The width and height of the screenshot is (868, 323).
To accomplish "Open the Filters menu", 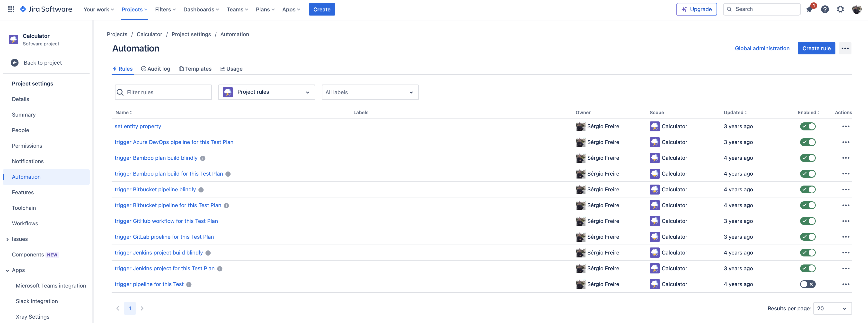I will click(165, 9).
